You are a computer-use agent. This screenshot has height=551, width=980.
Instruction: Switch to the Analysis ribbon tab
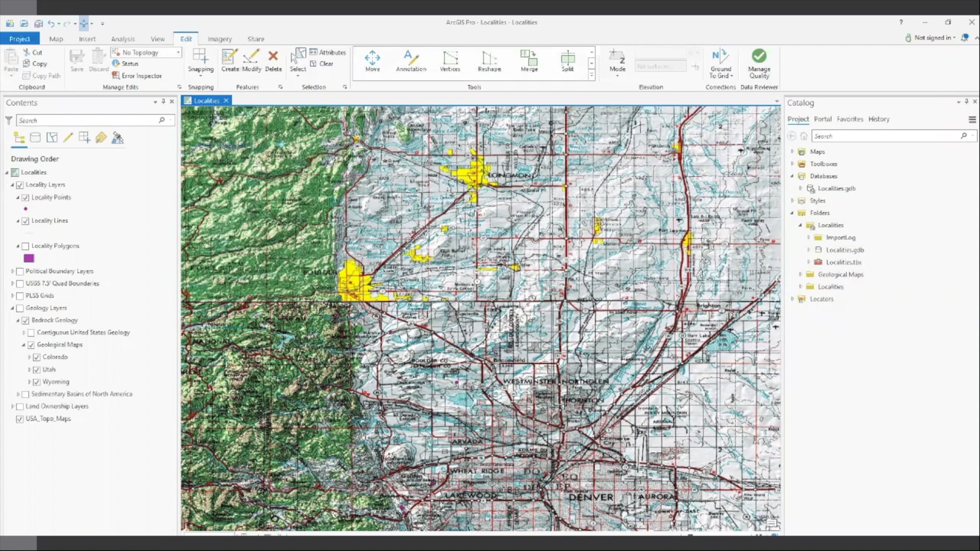[x=122, y=39]
